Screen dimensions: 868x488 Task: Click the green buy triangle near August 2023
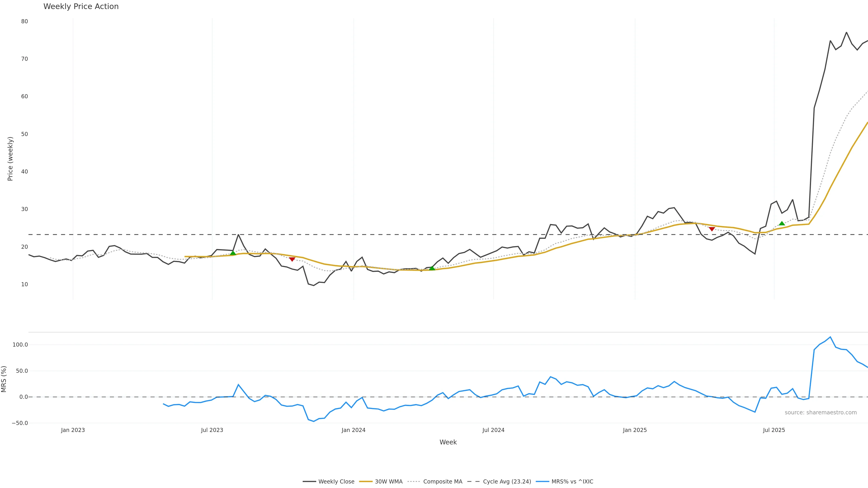click(x=233, y=253)
